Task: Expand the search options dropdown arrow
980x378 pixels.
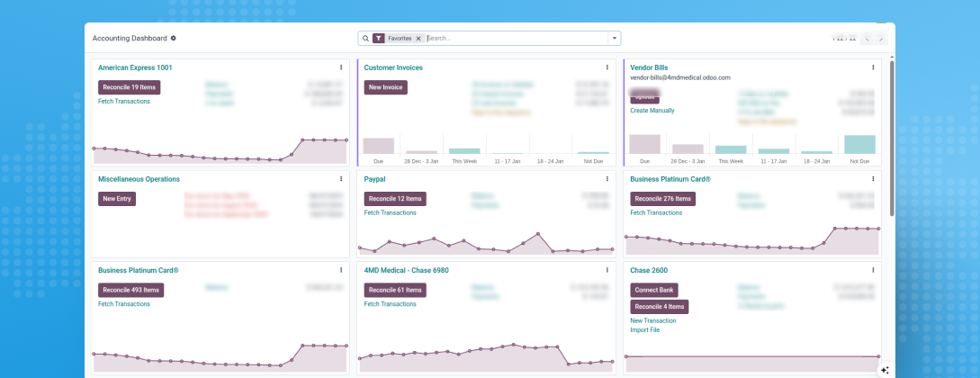Action: click(x=614, y=39)
